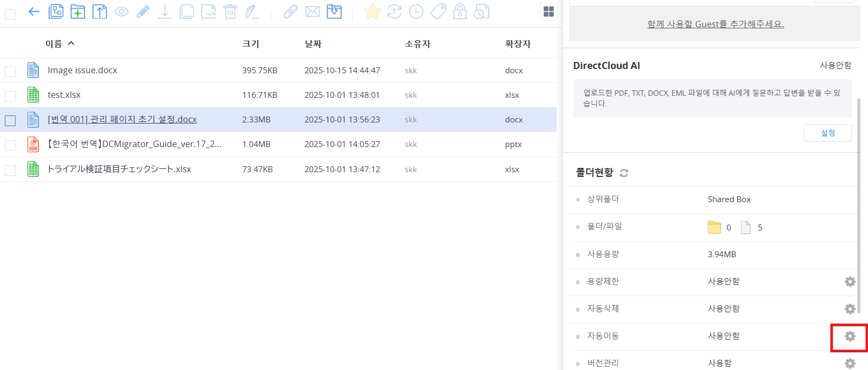Click the 설정 button under DirectCloud AI
Image resolution: width=868 pixels, height=370 pixels.
pyautogui.click(x=827, y=133)
